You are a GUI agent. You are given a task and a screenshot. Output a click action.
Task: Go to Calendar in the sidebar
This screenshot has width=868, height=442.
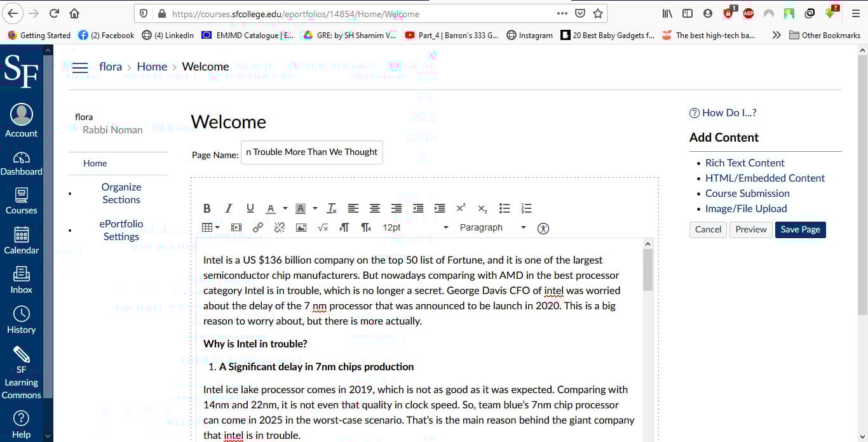coord(22,241)
